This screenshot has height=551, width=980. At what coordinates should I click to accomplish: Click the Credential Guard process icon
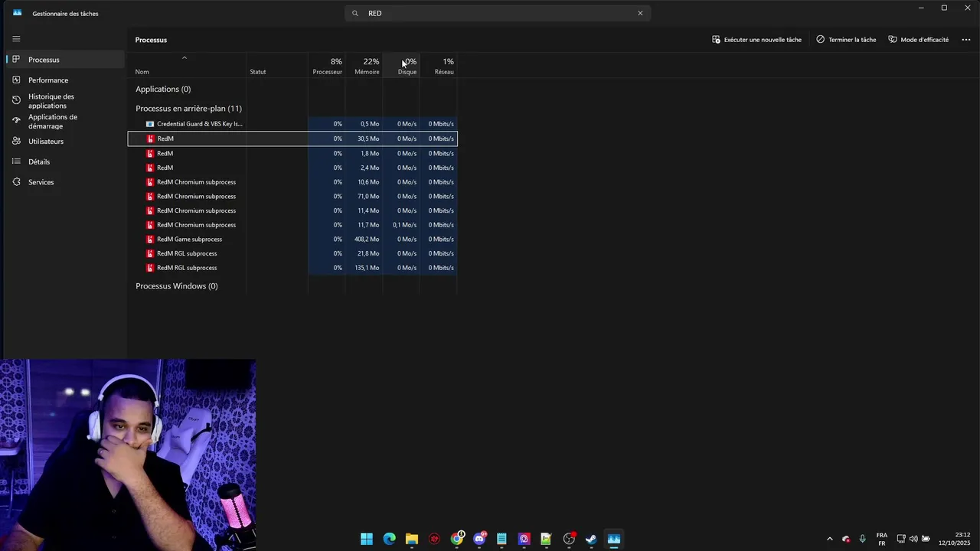click(150, 124)
